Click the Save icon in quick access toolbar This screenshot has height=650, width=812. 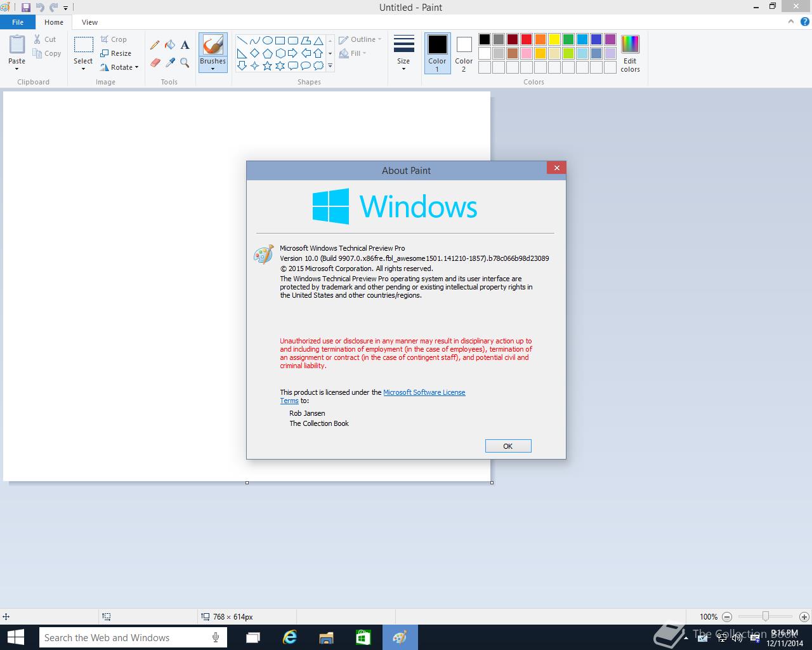click(26, 8)
